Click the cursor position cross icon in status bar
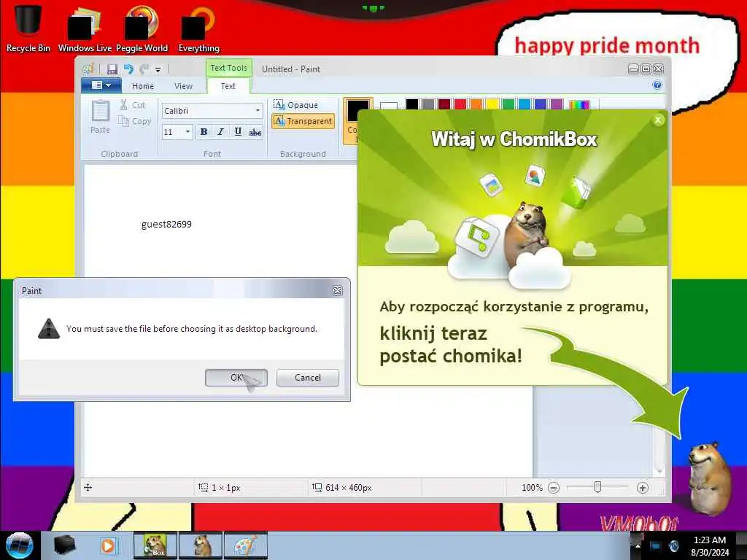747x560 pixels. pyautogui.click(x=88, y=487)
